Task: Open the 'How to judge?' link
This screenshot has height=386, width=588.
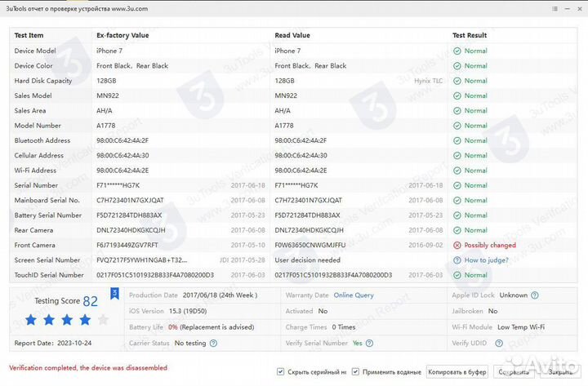Action: pos(486,260)
